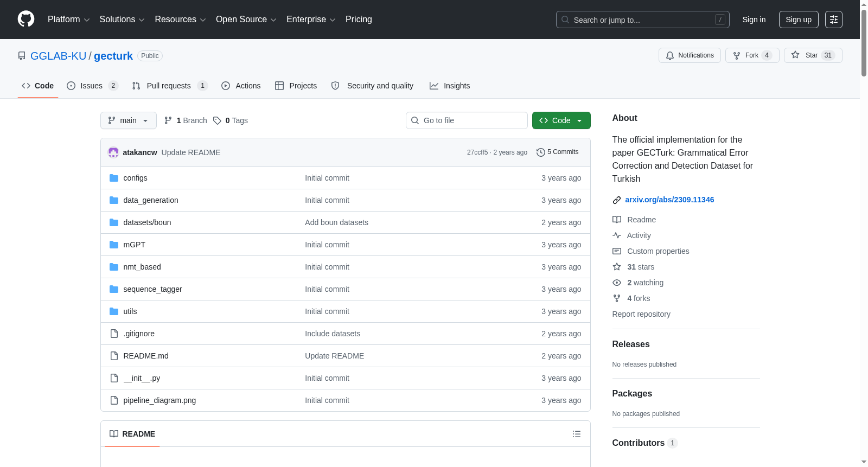
Task: Click the __init__.py file icon
Action: tap(114, 378)
